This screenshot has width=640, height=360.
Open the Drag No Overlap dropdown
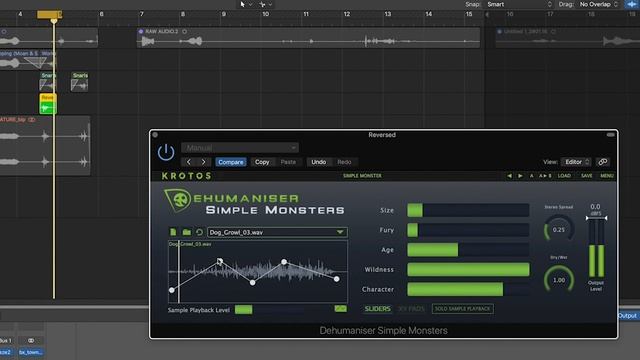598,4
